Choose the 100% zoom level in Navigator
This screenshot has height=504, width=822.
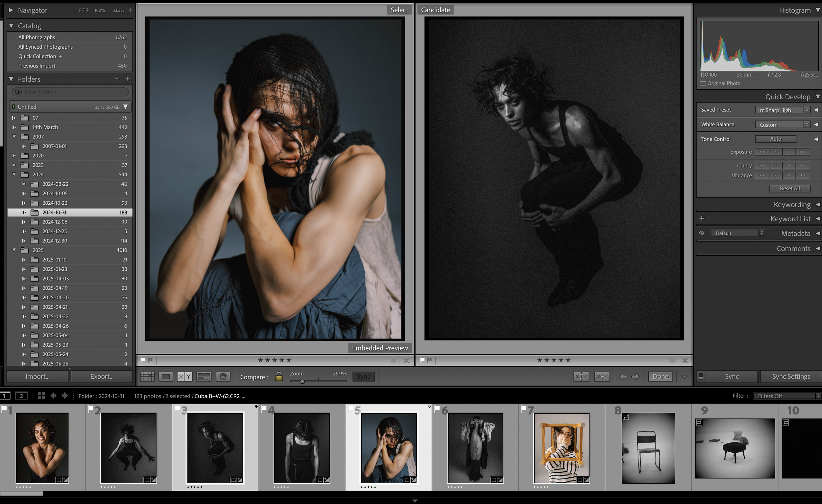click(99, 10)
